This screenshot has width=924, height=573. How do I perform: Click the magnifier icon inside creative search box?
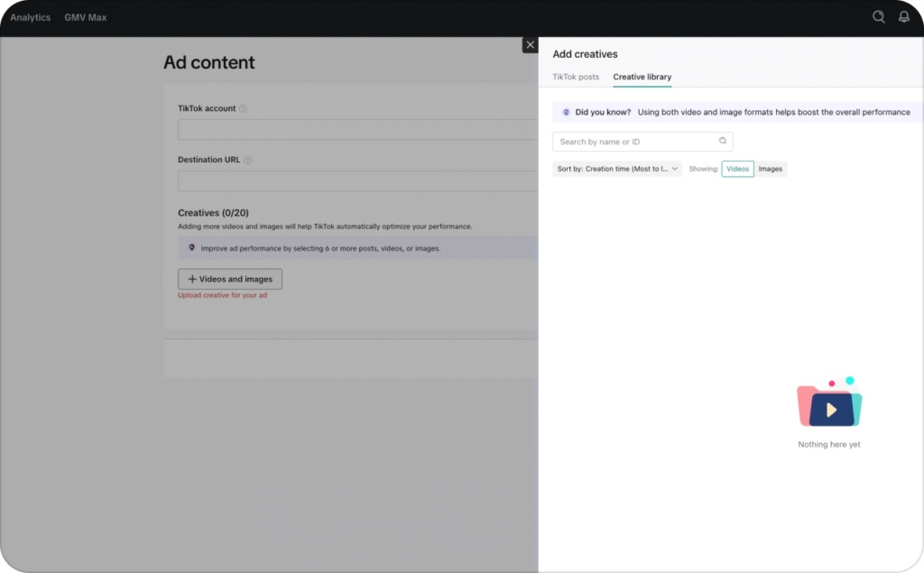click(723, 142)
